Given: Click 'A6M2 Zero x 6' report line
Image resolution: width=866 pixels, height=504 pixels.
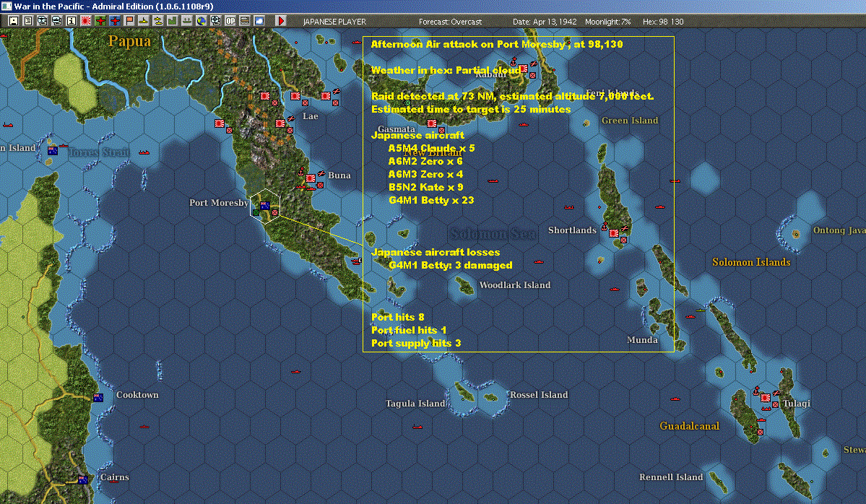Looking at the screenshot, I should point(425,161).
